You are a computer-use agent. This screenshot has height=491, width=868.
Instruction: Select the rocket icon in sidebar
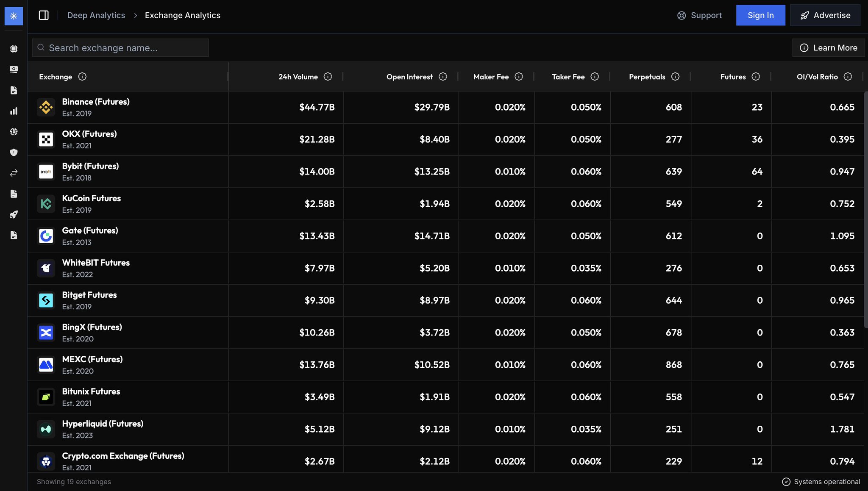(x=14, y=214)
